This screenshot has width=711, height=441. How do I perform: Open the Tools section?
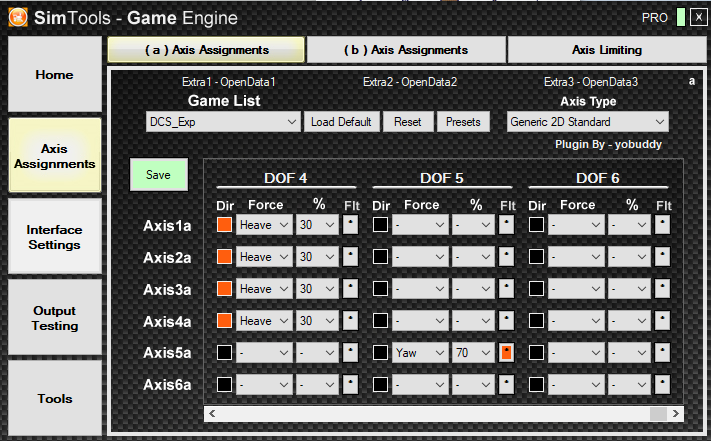(55, 398)
